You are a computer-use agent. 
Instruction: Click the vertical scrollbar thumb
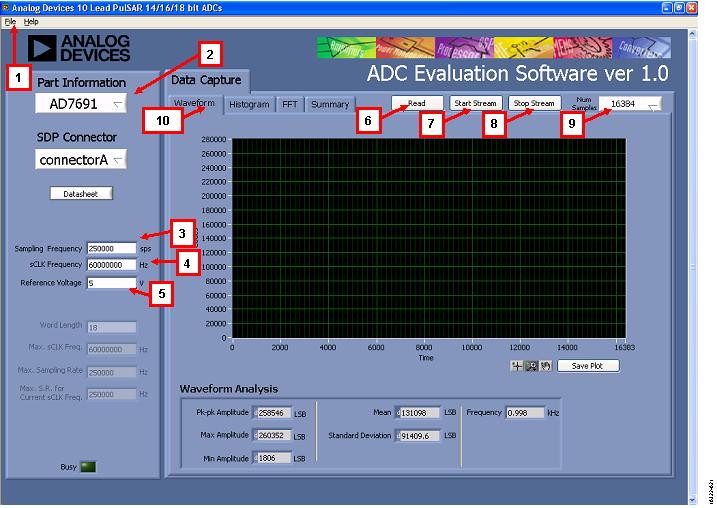point(692,267)
